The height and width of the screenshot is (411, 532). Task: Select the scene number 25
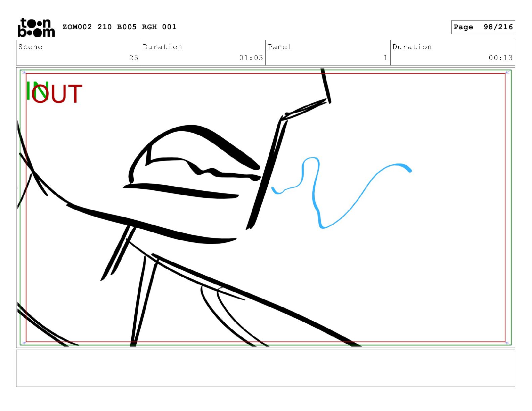134,58
